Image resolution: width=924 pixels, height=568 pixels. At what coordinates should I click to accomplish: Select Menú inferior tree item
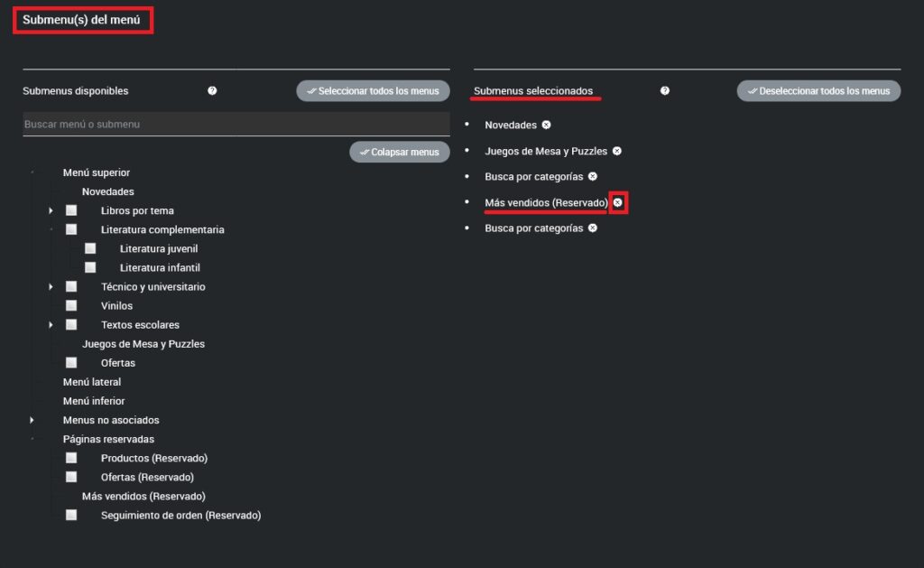94,401
